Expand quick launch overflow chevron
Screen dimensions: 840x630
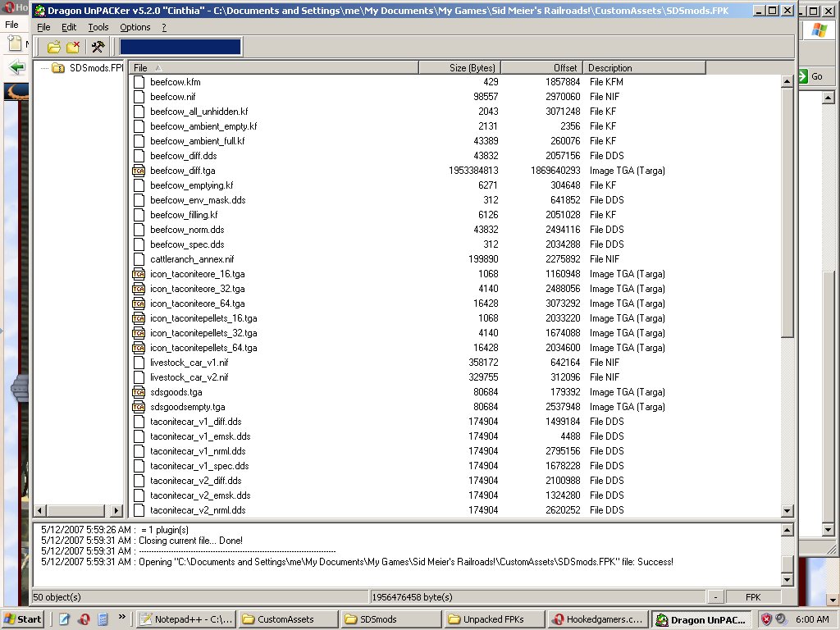click(122, 617)
